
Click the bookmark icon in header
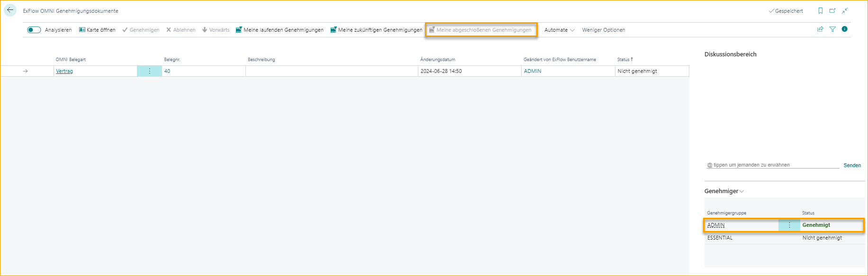point(821,11)
